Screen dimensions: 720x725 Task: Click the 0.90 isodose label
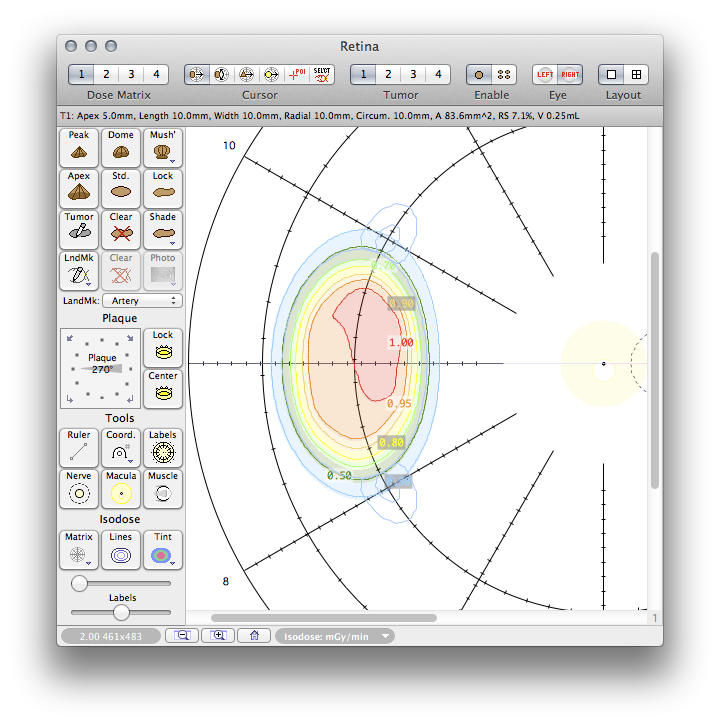click(401, 303)
